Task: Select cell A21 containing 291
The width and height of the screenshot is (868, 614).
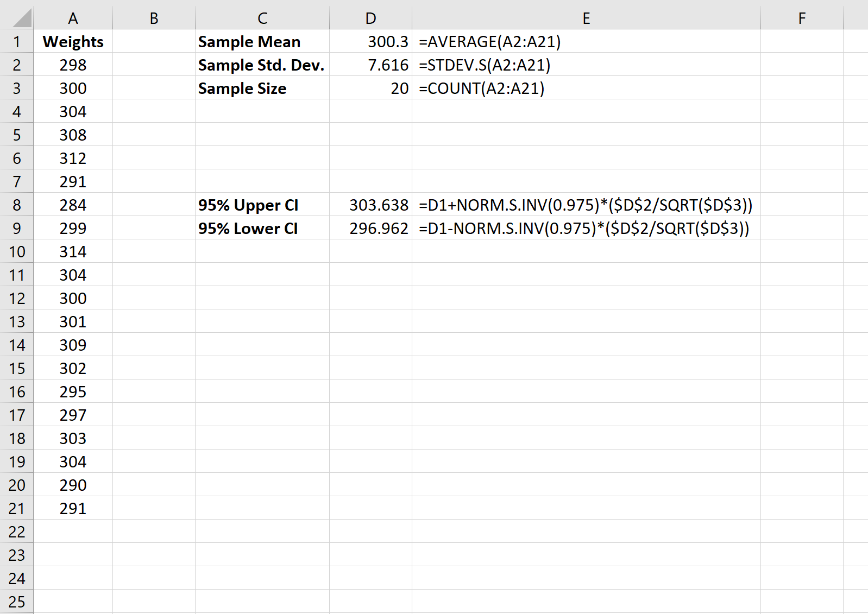Action: 73,508
